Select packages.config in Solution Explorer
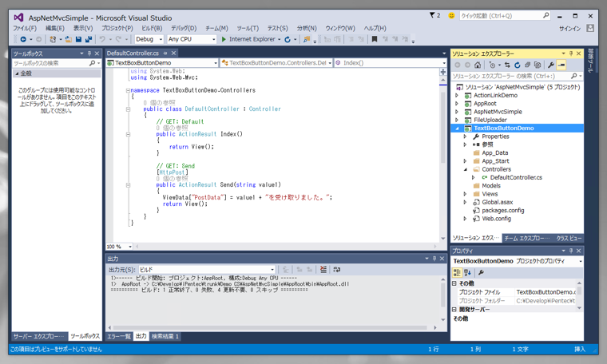607x364 pixels. 503,211
